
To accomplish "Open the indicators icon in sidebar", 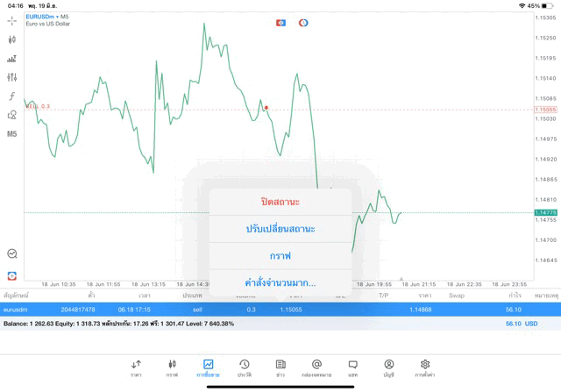I will click(11, 59).
